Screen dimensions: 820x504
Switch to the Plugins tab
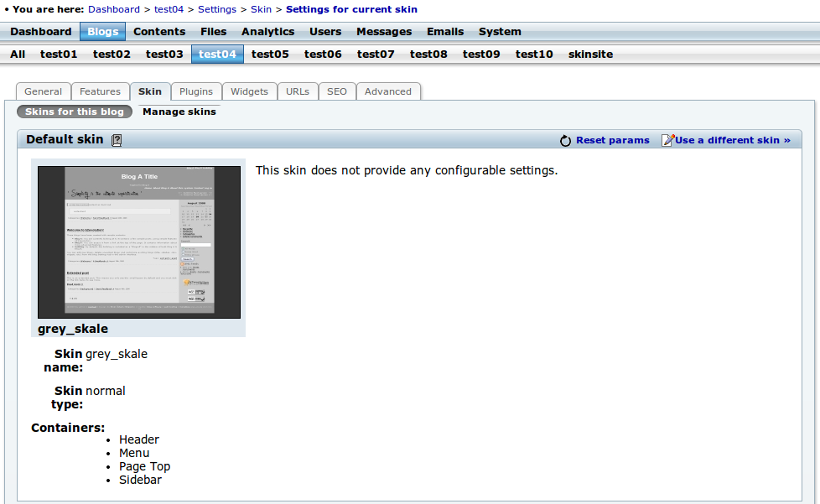(x=196, y=91)
